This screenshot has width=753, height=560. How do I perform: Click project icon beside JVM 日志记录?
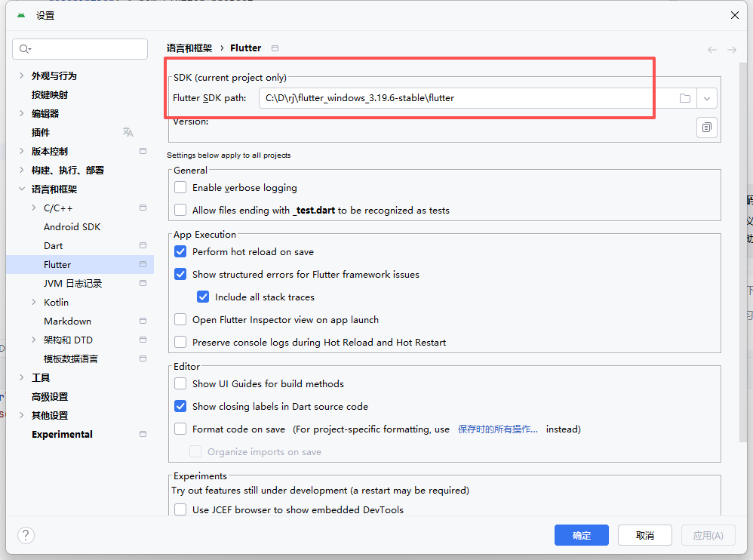click(143, 283)
